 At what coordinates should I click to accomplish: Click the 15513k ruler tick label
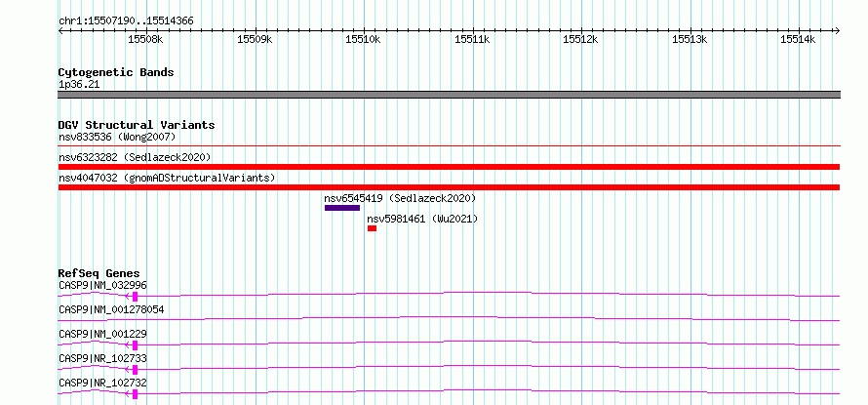click(x=690, y=39)
